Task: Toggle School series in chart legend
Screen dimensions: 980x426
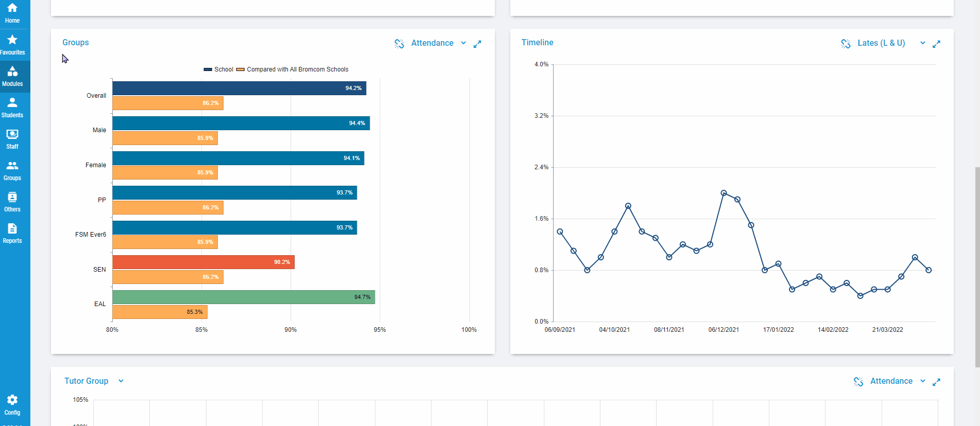Action: (219, 69)
